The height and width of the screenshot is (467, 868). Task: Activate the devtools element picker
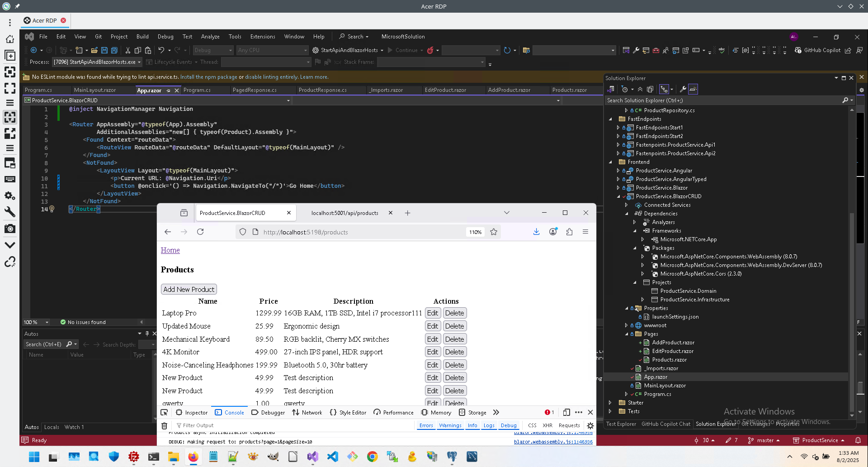pyautogui.click(x=164, y=412)
